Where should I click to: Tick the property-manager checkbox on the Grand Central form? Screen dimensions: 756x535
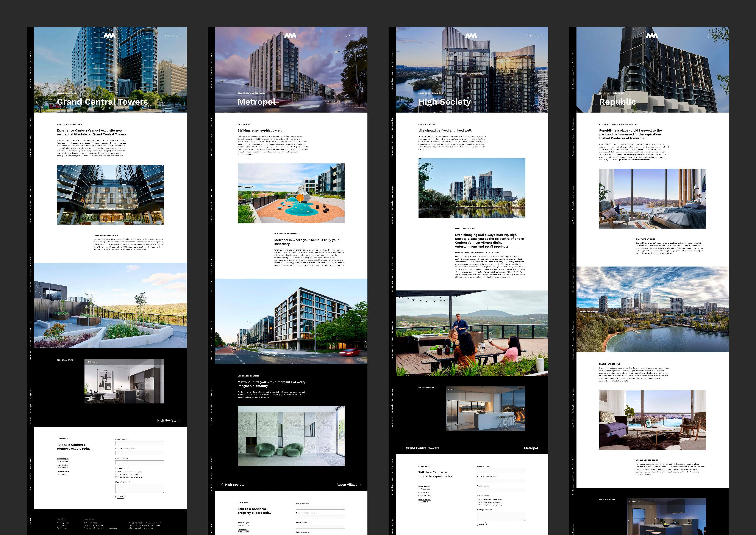116,477
